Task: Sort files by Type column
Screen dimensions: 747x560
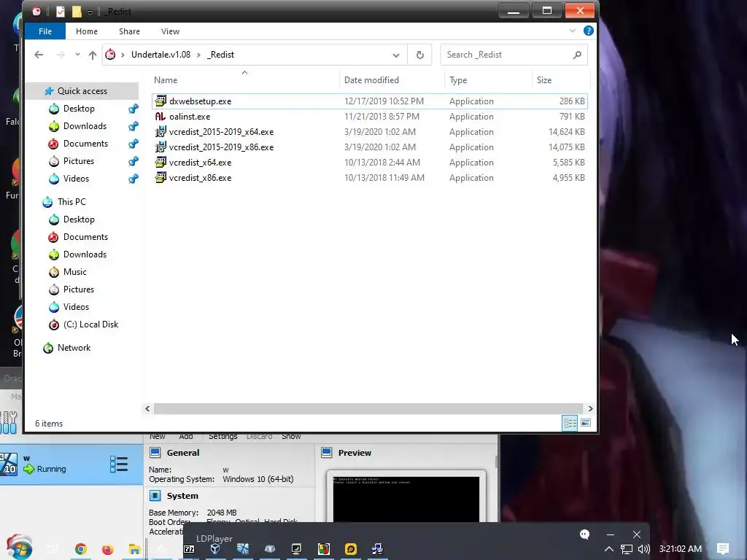Action: tap(458, 80)
